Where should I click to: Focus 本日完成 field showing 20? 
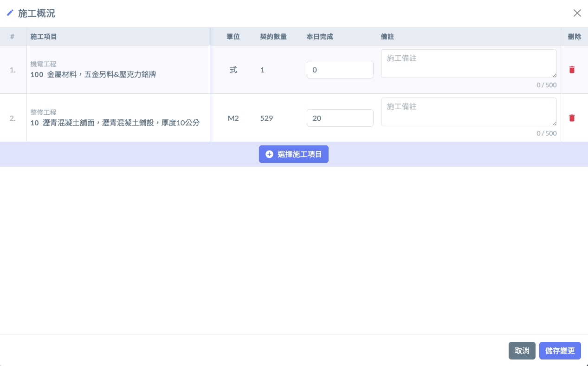[x=340, y=118]
